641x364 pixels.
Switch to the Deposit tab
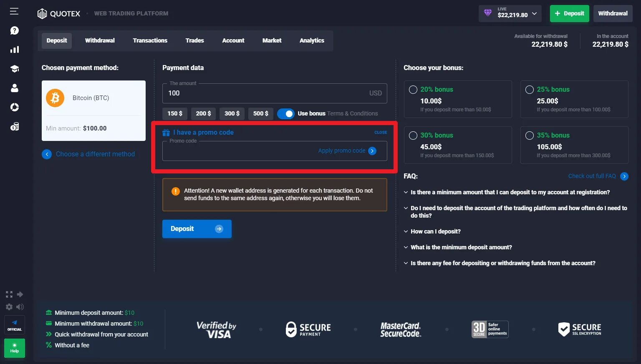(x=57, y=41)
